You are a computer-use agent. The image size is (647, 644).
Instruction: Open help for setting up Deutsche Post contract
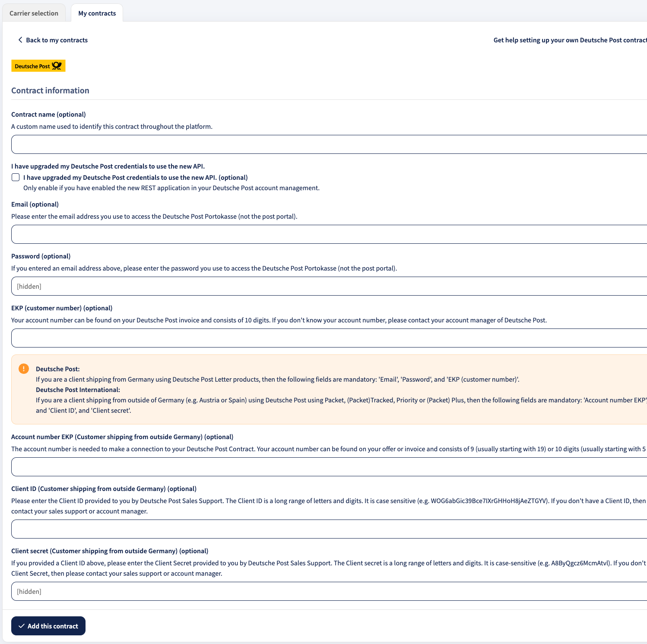(x=570, y=40)
